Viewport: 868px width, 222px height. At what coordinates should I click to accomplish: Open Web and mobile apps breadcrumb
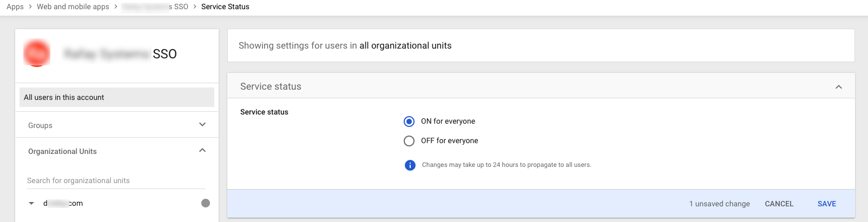click(73, 6)
